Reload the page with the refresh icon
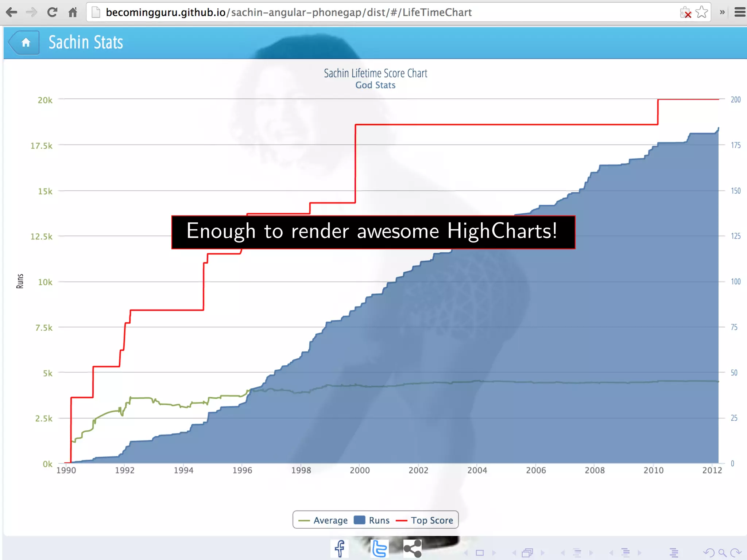The image size is (747, 560). (x=52, y=12)
